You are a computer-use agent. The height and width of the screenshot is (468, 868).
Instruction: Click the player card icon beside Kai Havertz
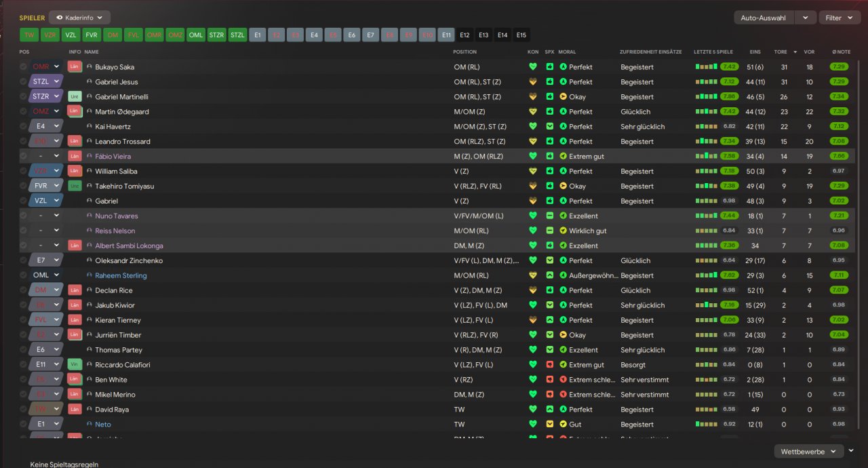[x=89, y=126]
